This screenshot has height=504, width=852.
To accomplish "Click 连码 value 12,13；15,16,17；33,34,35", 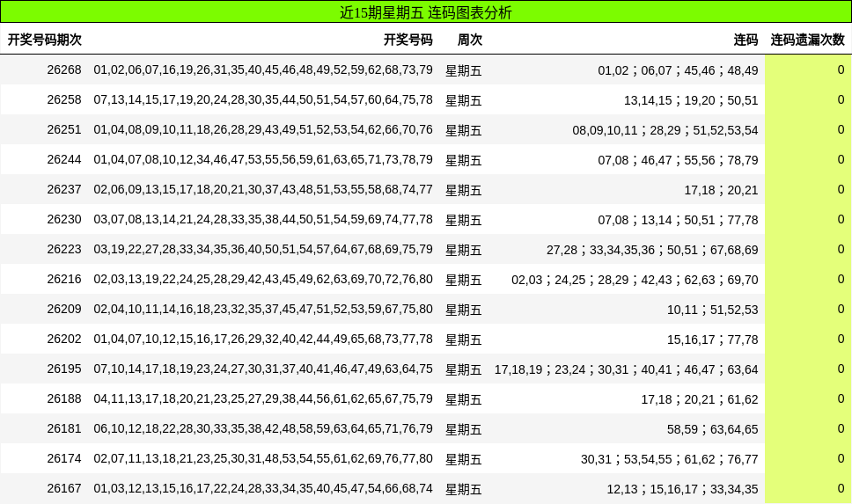I will pos(682,489).
